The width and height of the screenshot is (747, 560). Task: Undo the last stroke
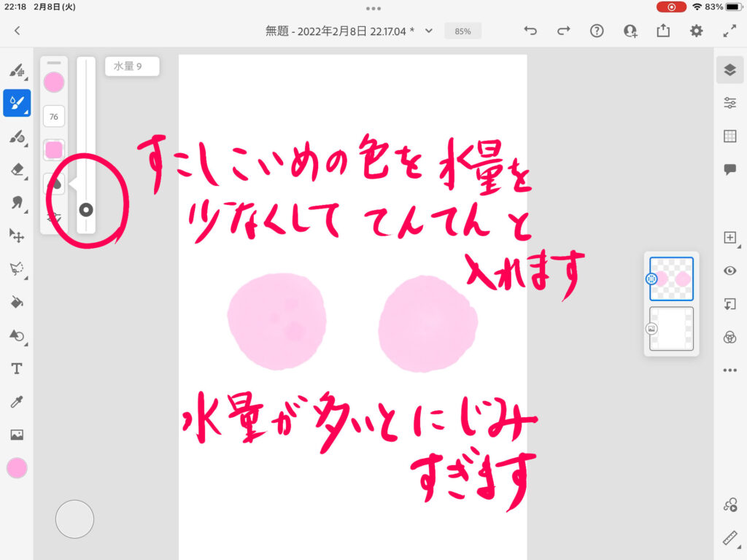(530, 31)
